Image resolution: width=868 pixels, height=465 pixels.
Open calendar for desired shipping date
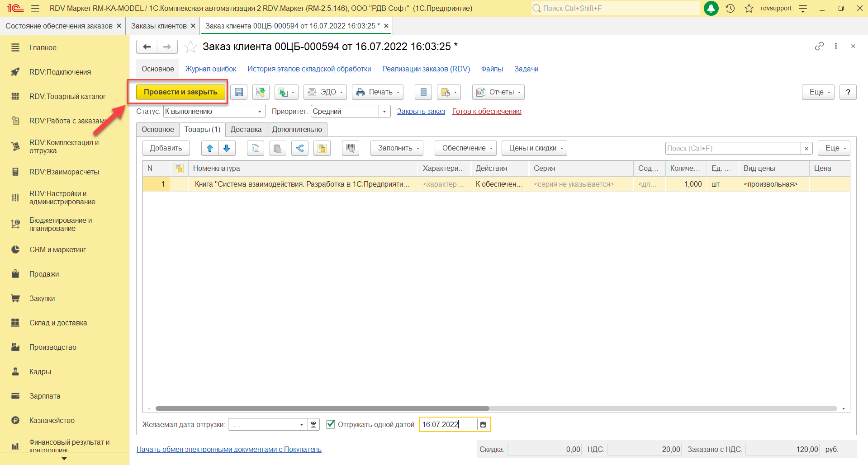pos(313,425)
